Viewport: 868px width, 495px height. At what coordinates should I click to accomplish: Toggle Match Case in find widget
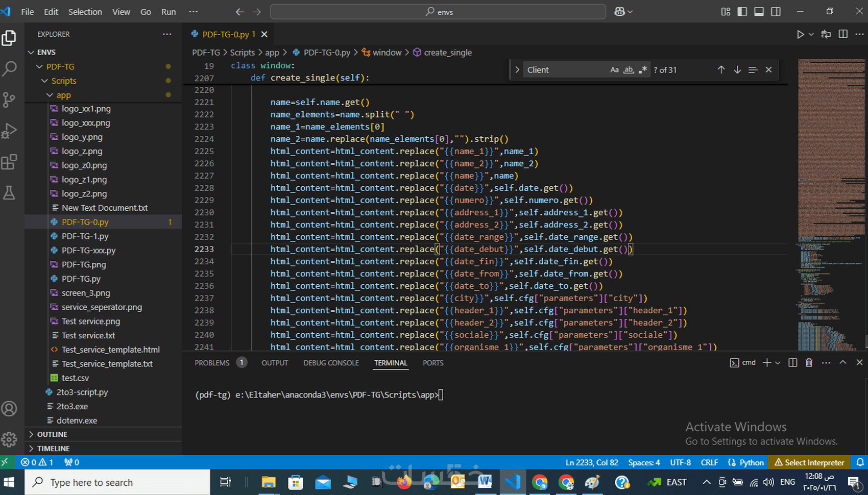(x=614, y=70)
